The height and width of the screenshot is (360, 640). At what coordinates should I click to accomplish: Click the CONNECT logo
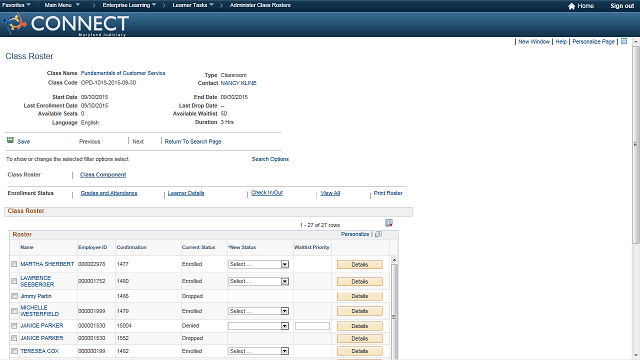[x=66, y=24]
